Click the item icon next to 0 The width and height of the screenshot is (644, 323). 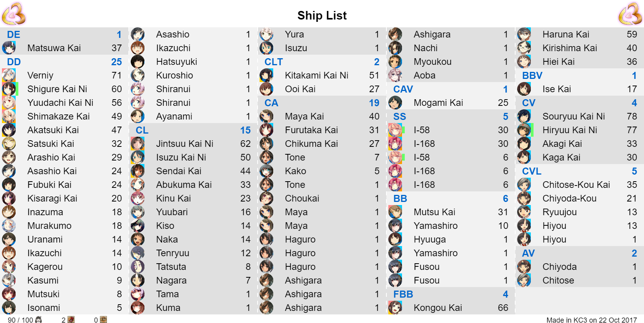pos(103,320)
